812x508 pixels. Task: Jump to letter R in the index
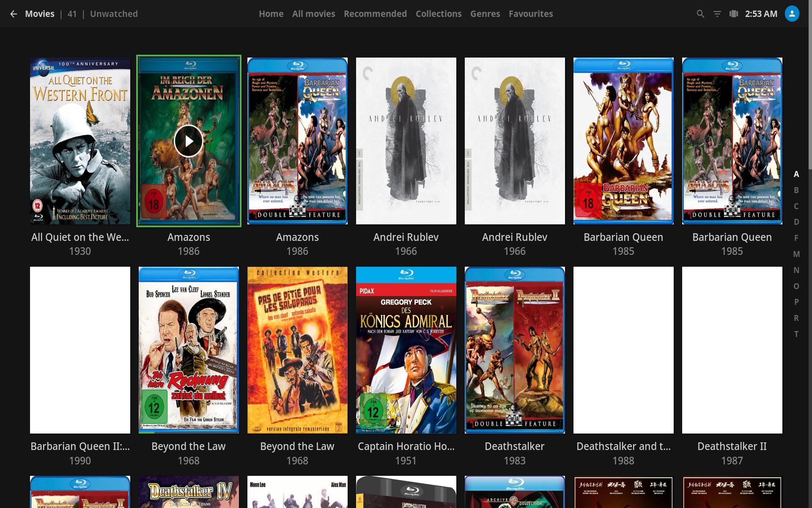[x=796, y=318]
